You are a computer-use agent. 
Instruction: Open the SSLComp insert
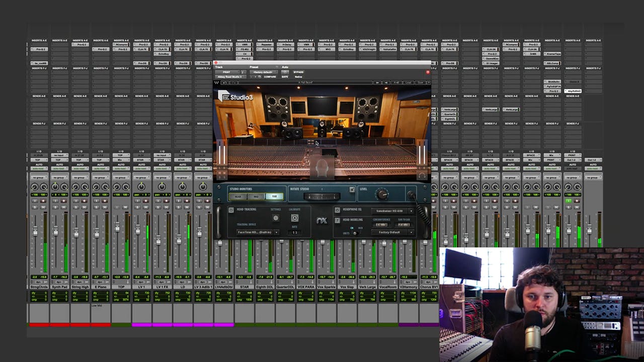(x=552, y=63)
